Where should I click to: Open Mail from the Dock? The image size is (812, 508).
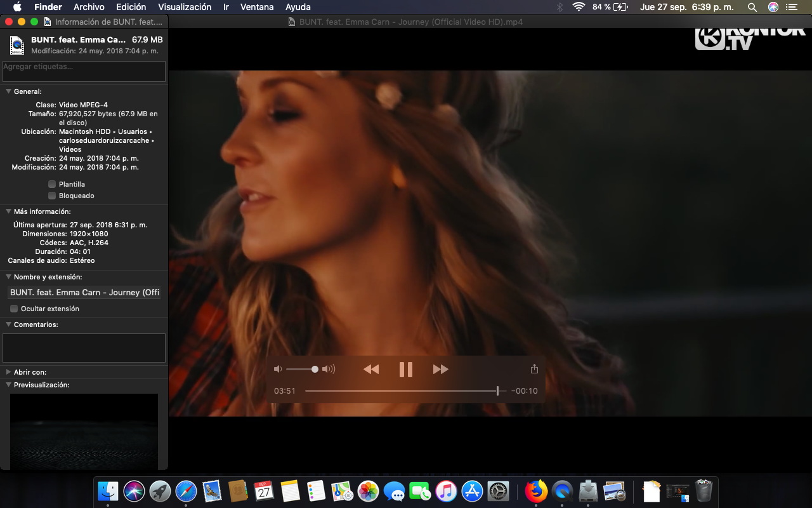tap(212, 491)
